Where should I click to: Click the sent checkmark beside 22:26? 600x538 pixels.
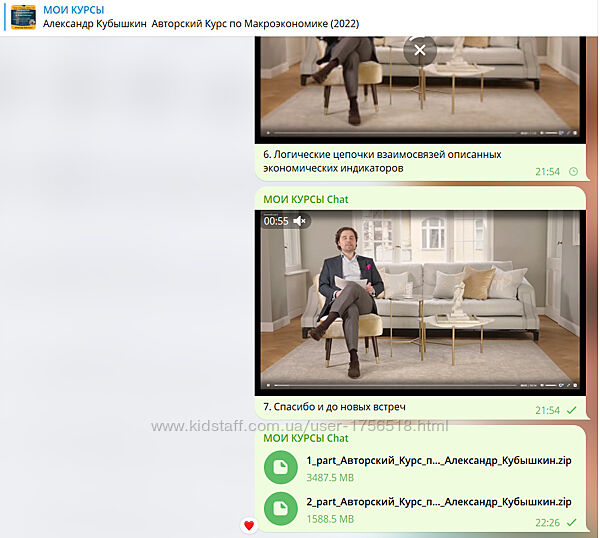(x=572, y=522)
